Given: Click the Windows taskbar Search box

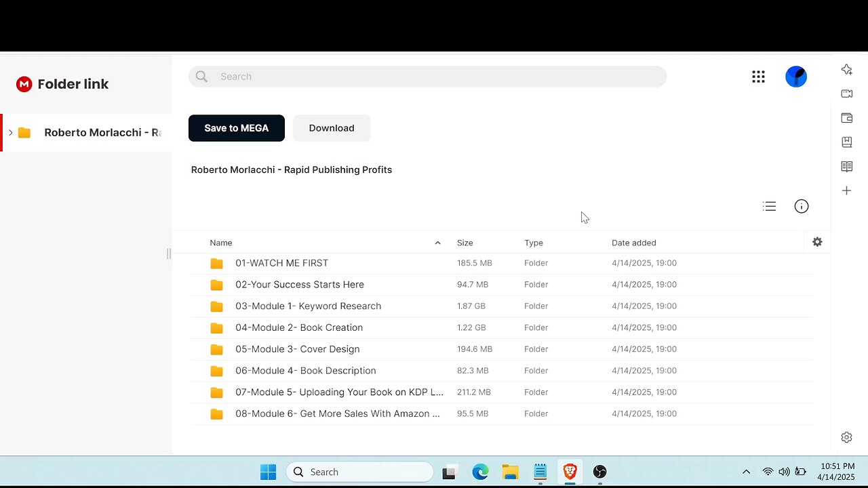Looking at the screenshot, I should click(359, 472).
